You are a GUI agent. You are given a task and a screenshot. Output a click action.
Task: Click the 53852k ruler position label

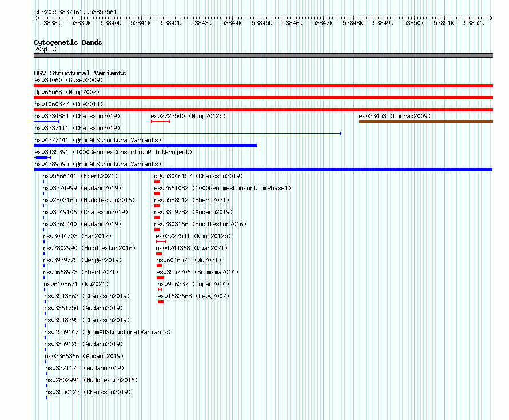pos(474,23)
